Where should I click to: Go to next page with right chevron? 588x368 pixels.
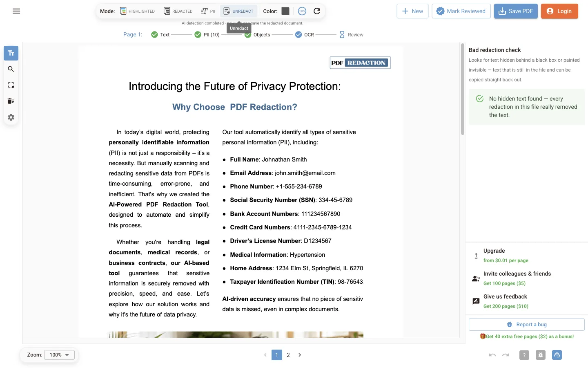click(x=300, y=355)
